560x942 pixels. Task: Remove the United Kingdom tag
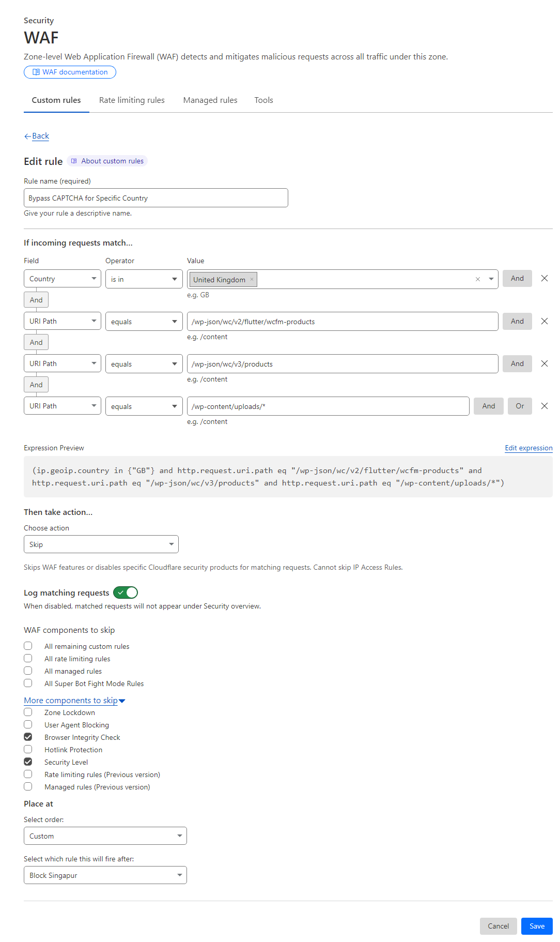point(252,280)
